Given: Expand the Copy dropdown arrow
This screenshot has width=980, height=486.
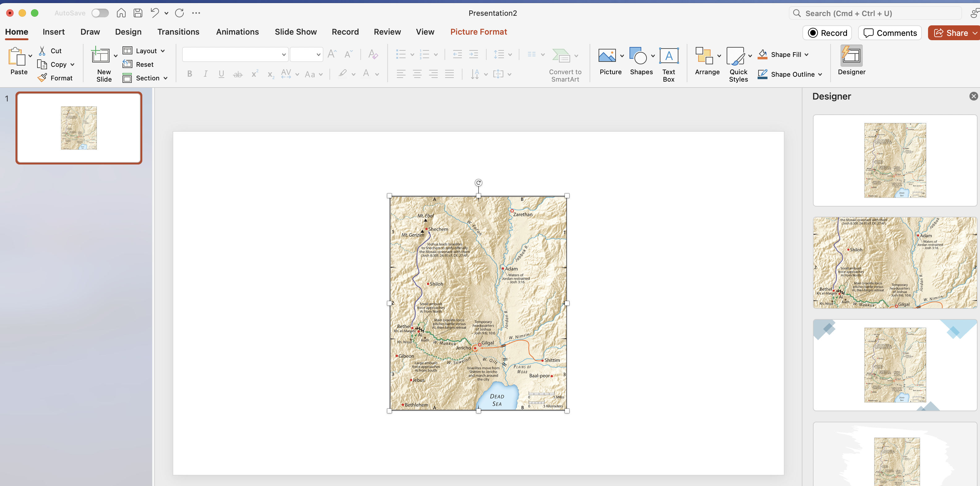Looking at the screenshot, I should pos(72,64).
